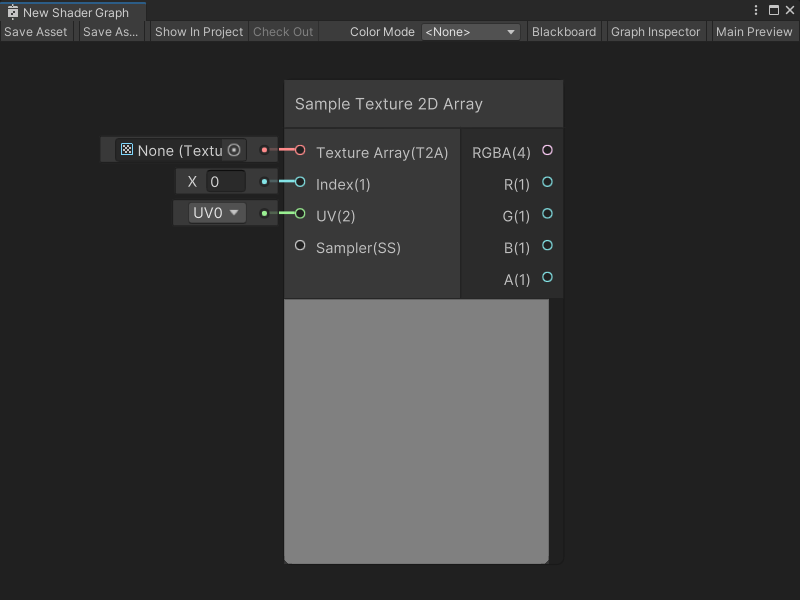Click Save Asset
This screenshot has width=800, height=600.
(x=36, y=31)
